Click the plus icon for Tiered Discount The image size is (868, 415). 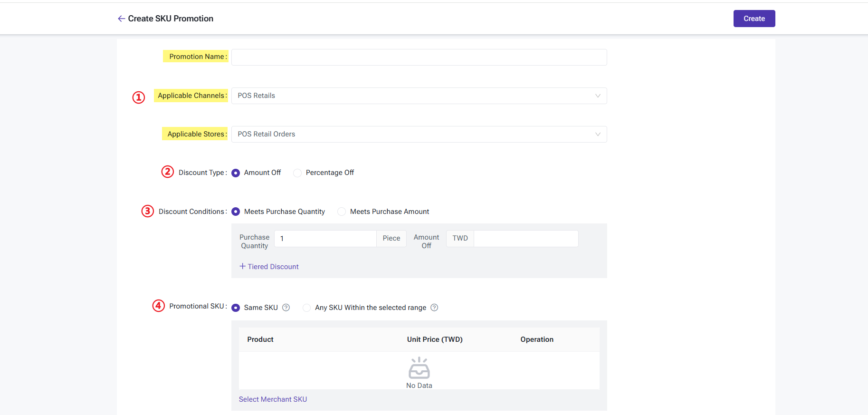point(242,266)
